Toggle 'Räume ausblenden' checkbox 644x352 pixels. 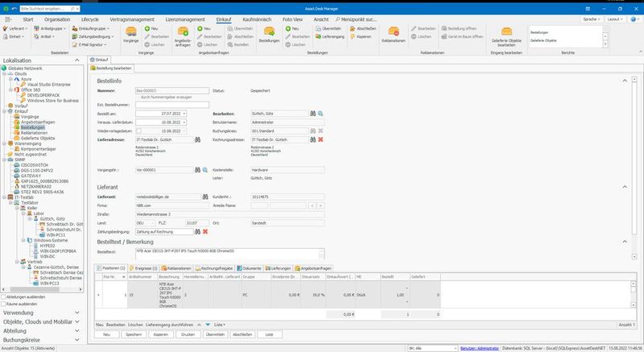(5, 304)
